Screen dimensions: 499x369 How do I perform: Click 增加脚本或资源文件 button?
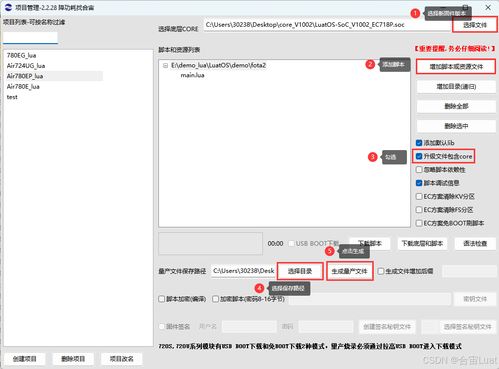pos(456,67)
